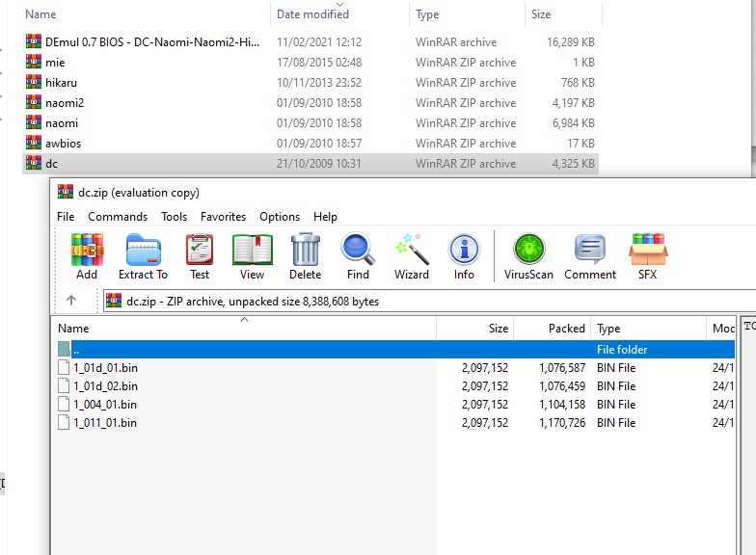This screenshot has width=756, height=555.
Task: Select the 1_01d_02.bin file icon
Action: [x=64, y=385]
